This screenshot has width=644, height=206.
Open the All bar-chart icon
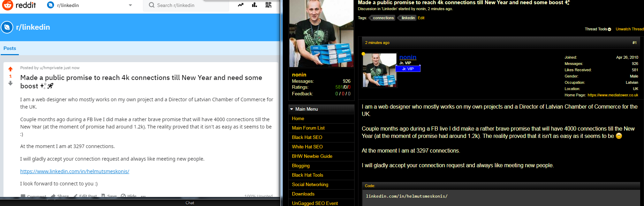pyautogui.click(x=255, y=5)
